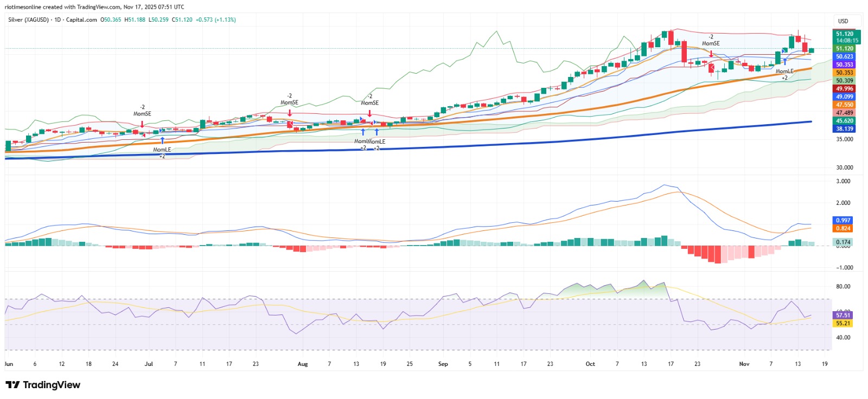Select the 1D interval label

click(58, 20)
